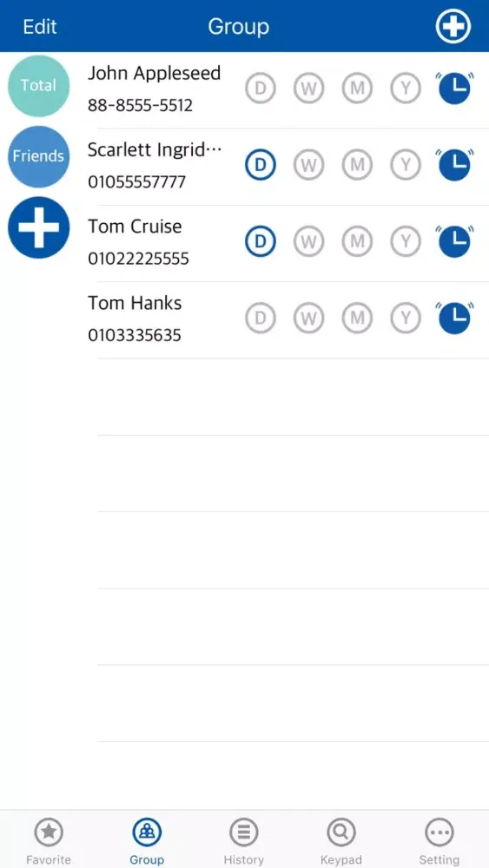
Task: Enable monthly M reminder for Tom Hanks
Action: click(357, 319)
